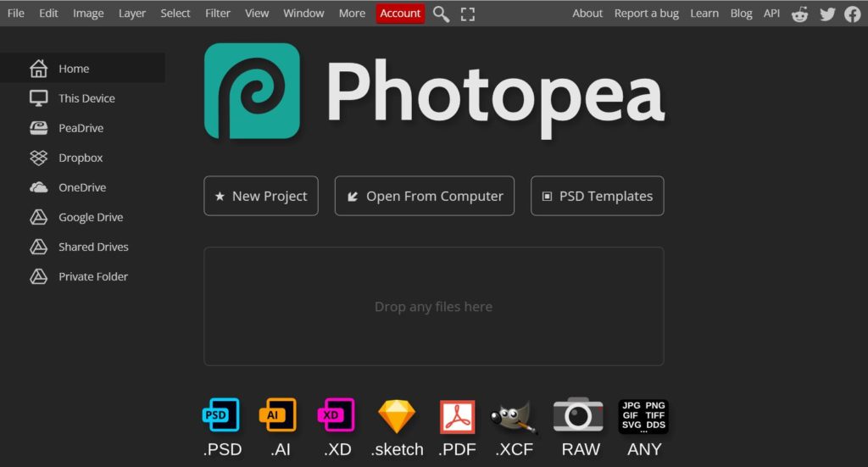This screenshot has height=467, width=868.
Task: Click the Google Drive triangle icon
Action: point(39,217)
